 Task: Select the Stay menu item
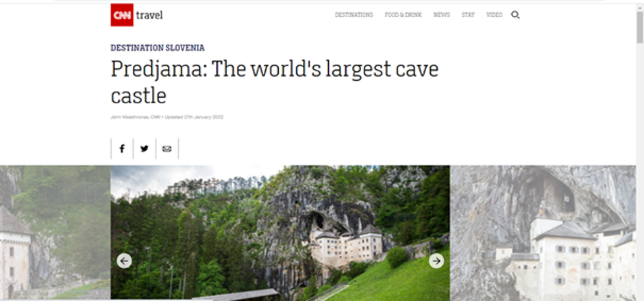(x=468, y=15)
